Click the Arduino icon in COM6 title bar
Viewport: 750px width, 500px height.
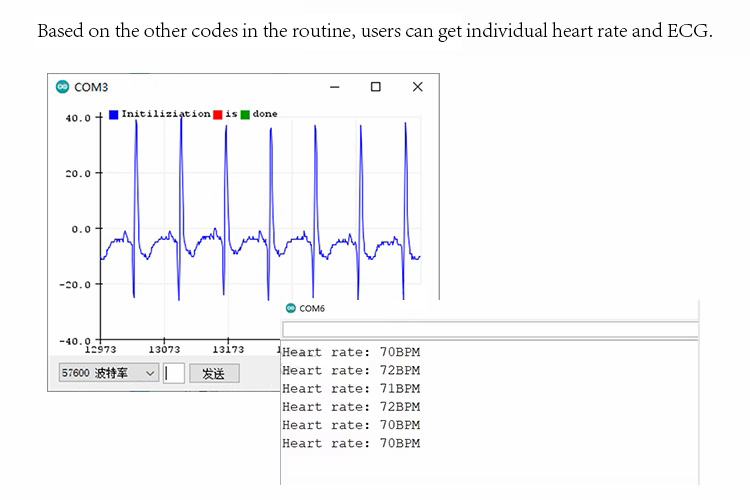click(291, 308)
